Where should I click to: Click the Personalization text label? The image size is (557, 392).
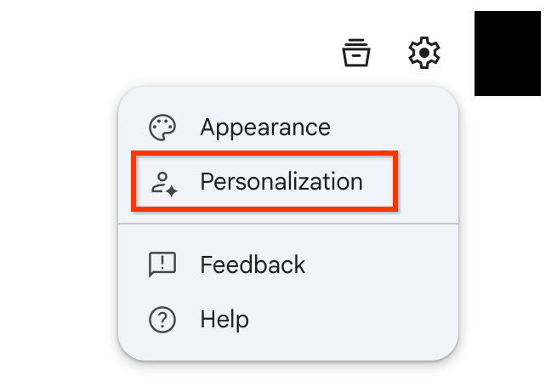click(281, 181)
